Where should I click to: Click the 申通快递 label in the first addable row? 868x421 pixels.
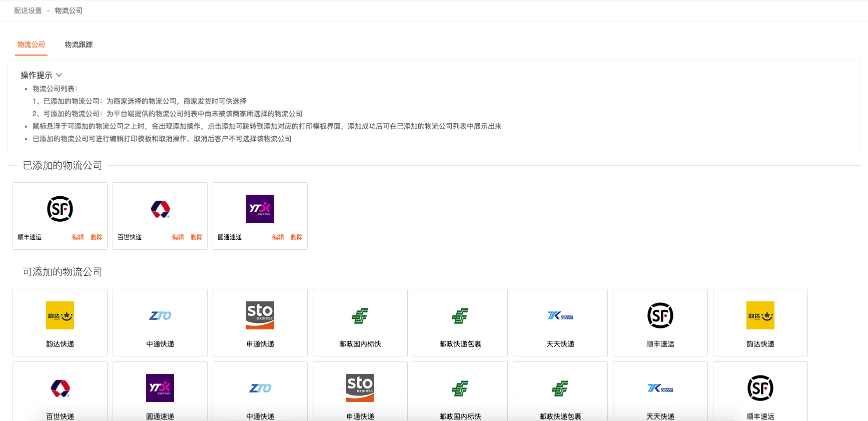260,344
